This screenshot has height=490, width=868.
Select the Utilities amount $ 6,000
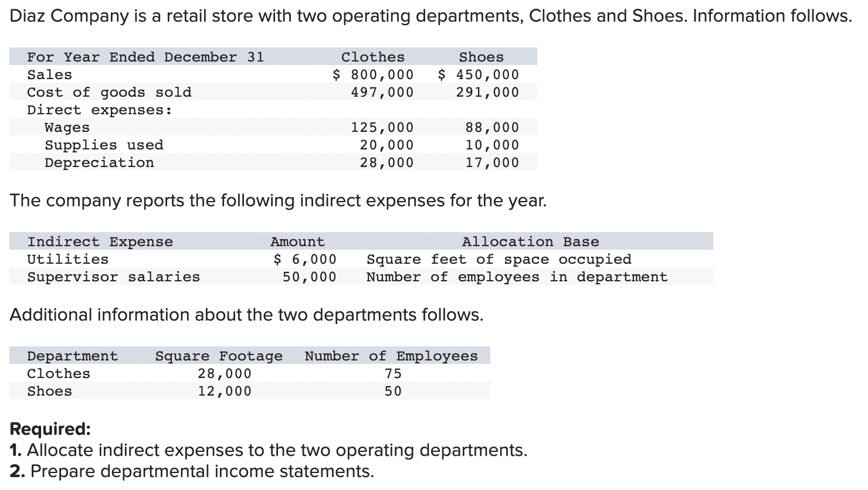point(306,259)
